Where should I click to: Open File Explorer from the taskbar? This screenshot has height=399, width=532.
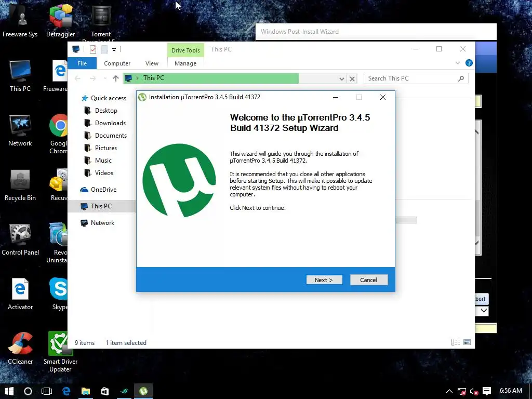(x=86, y=391)
